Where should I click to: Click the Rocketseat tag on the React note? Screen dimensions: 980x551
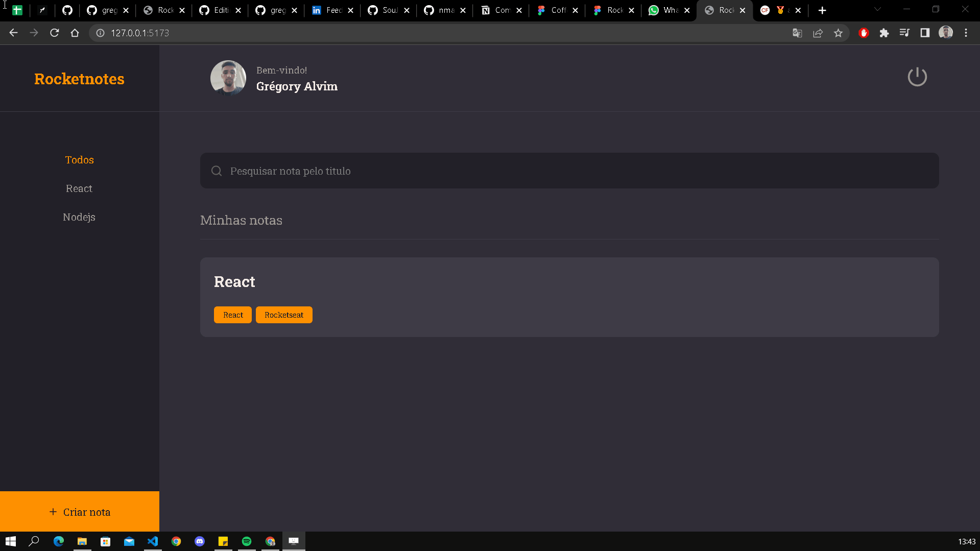click(284, 315)
